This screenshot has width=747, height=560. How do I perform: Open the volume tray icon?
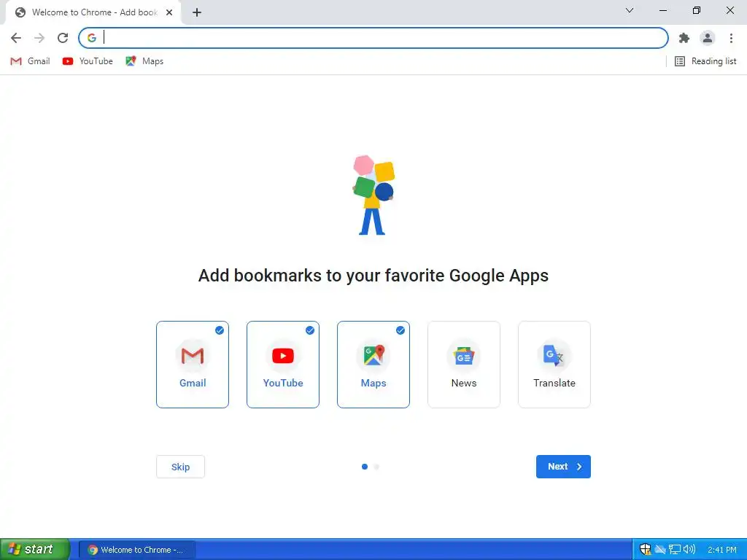[x=689, y=550]
